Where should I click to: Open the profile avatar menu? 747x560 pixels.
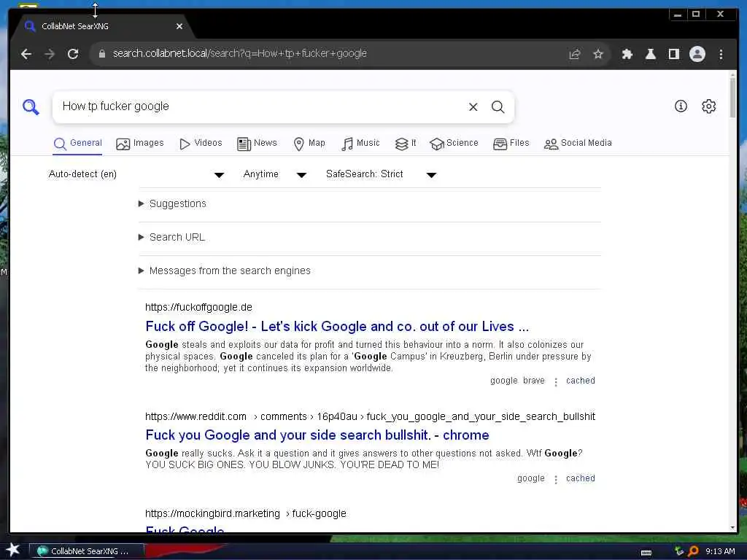pyautogui.click(x=697, y=54)
